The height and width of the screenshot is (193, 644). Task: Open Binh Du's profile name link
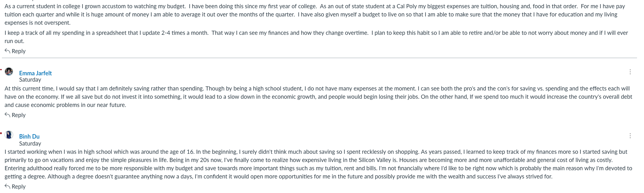point(29,136)
